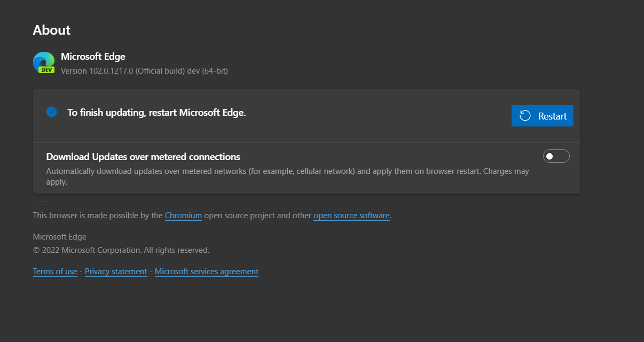
Task: Open the Privacy statement link
Action: [x=116, y=272]
